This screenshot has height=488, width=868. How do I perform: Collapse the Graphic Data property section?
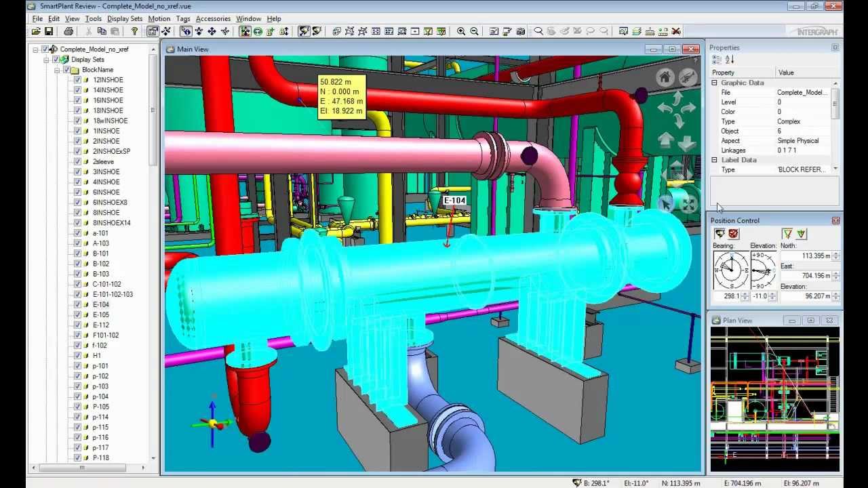coord(713,82)
